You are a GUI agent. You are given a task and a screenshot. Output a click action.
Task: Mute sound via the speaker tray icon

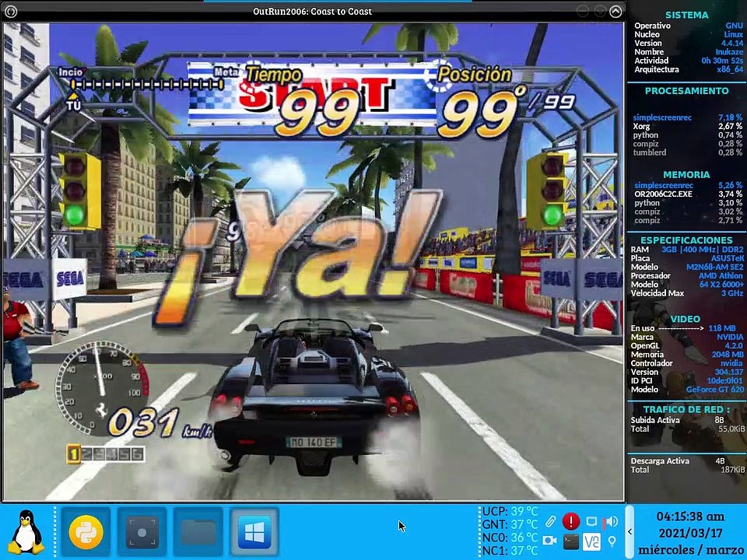tap(612, 521)
